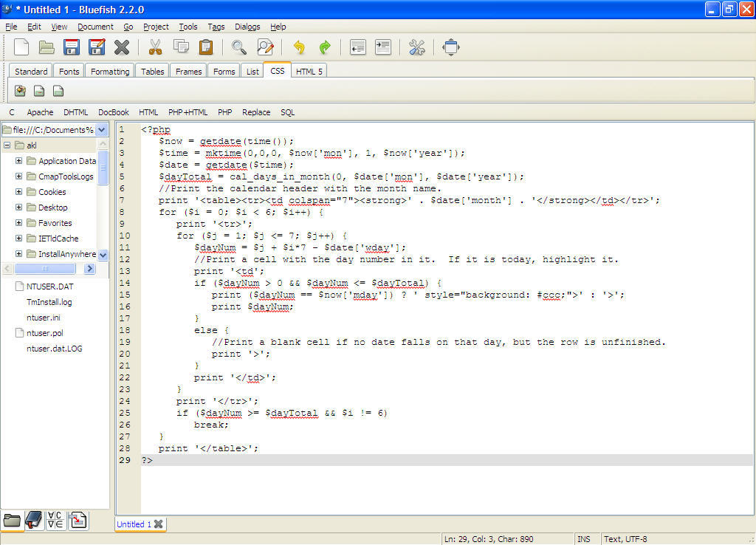Open the Dialogs menu
Image resolution: width=756 pixels, height=545 pixels.
coord(247,27)
